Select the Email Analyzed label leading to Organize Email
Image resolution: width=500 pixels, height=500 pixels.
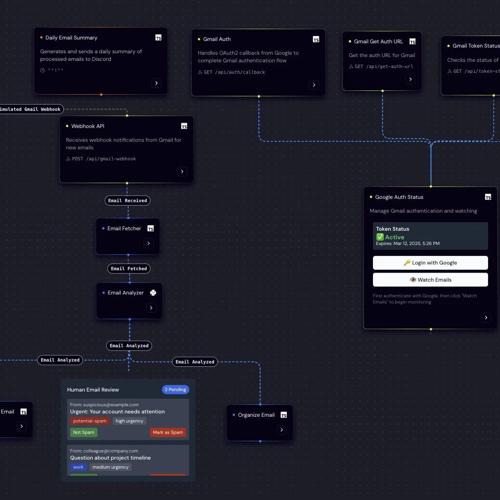click(195, 362)
